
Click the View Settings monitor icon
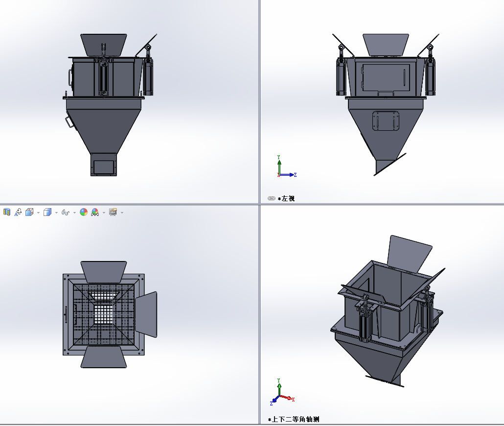(x=113, y=212)
